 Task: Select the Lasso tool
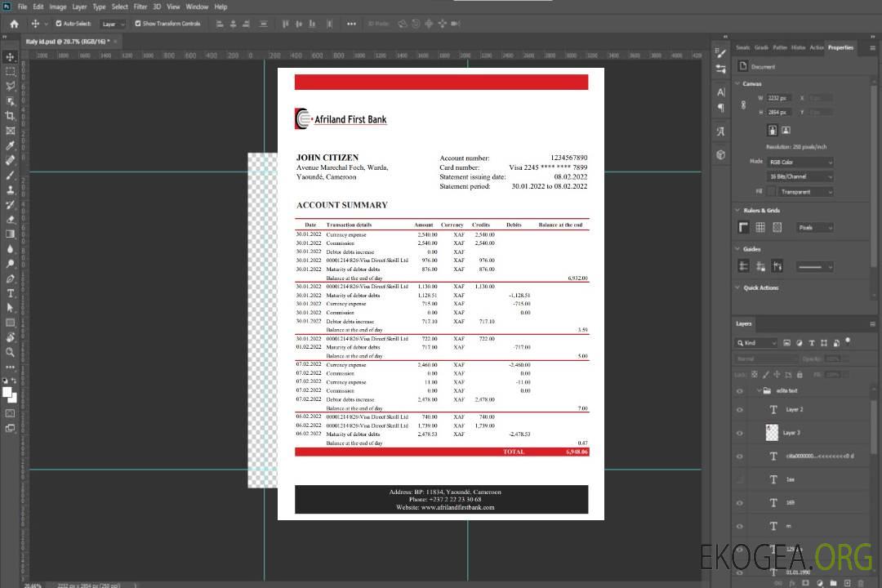click(x=11, y=86)
